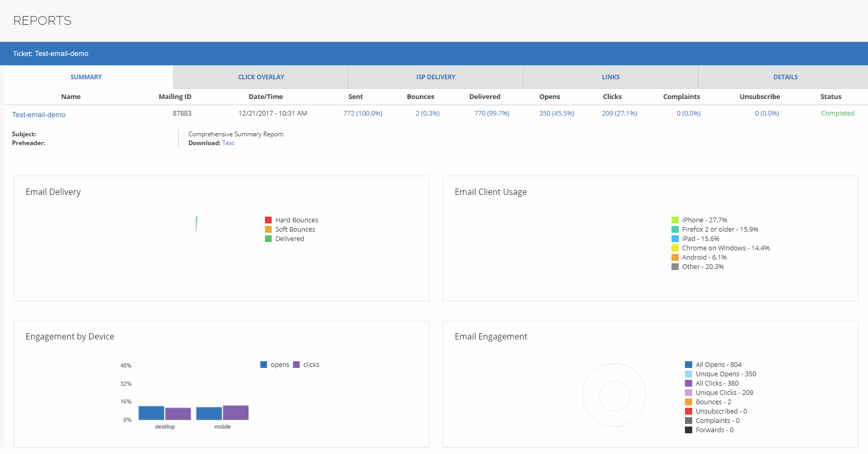Open the Bounces 2 (0.3%) link
This screenshot has height=454, width=868.
(427, 113)
